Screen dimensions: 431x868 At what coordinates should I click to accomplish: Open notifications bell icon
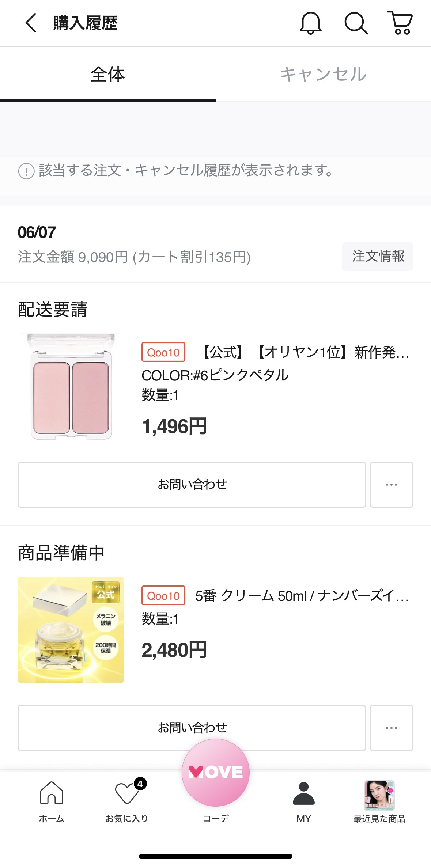310,23
